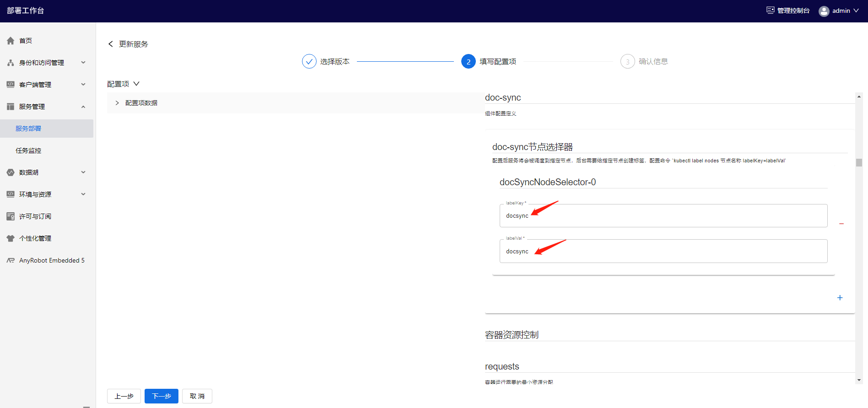Click the 部署工作台 title
This screenshot has height=408, width=868.
point(26,11)
